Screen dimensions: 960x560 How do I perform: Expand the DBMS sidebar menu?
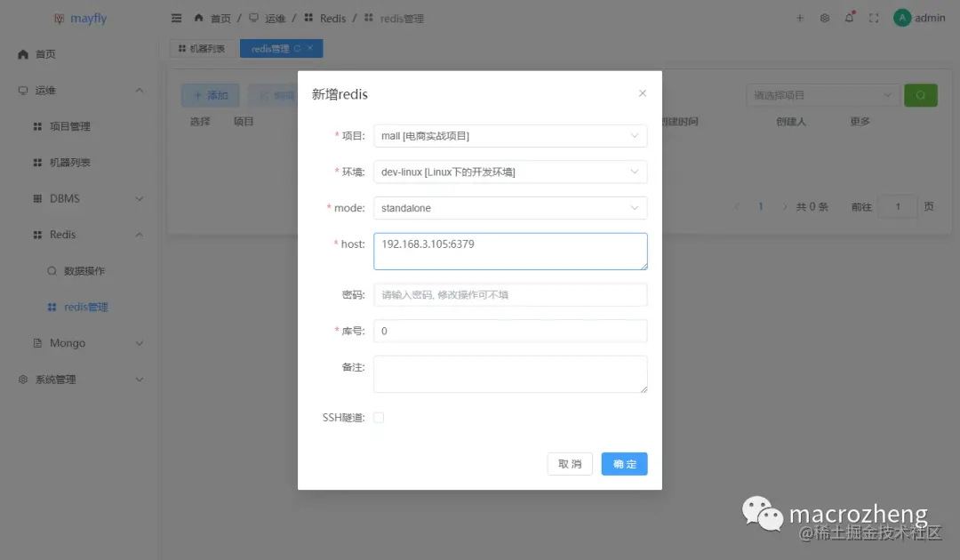coord(80,199)
